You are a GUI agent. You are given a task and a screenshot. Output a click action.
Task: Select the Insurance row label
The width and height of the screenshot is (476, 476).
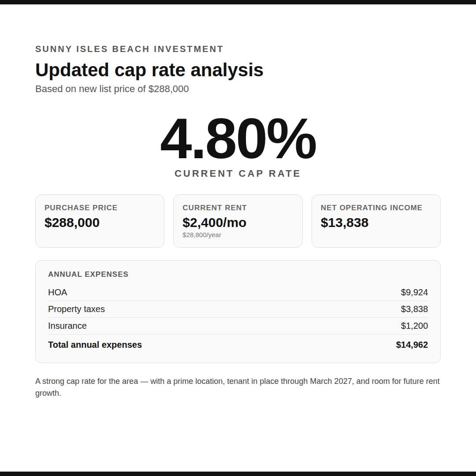pyautogui.click(x=67, y=326)
